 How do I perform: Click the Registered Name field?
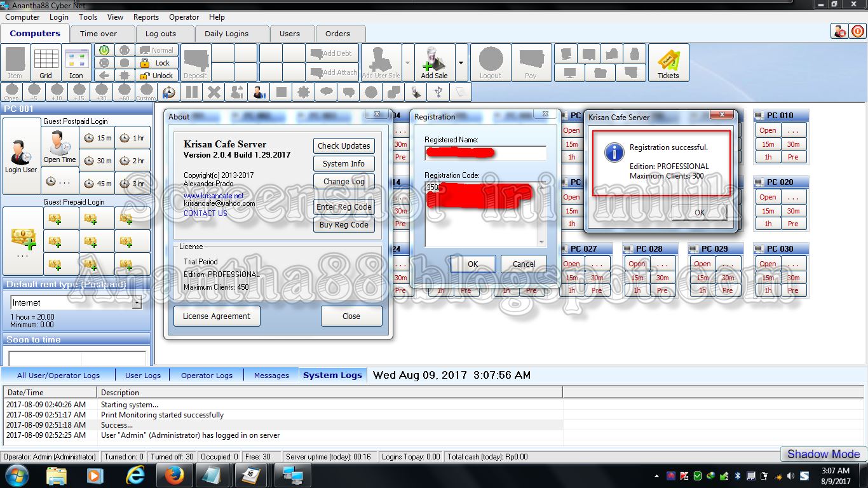[485, 153]
